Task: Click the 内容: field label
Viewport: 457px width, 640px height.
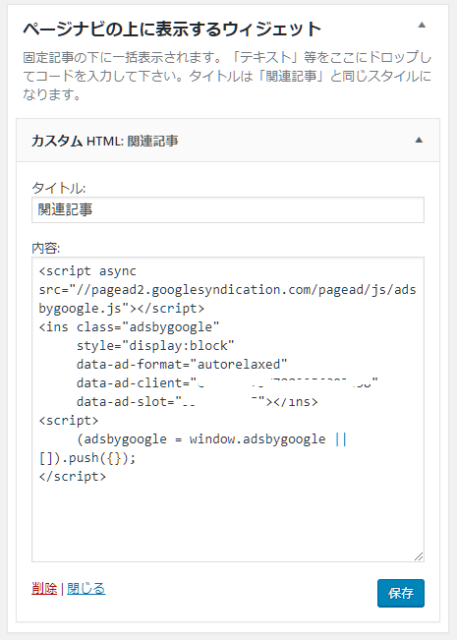Action: pyautogui.click(x=46, y=248)
